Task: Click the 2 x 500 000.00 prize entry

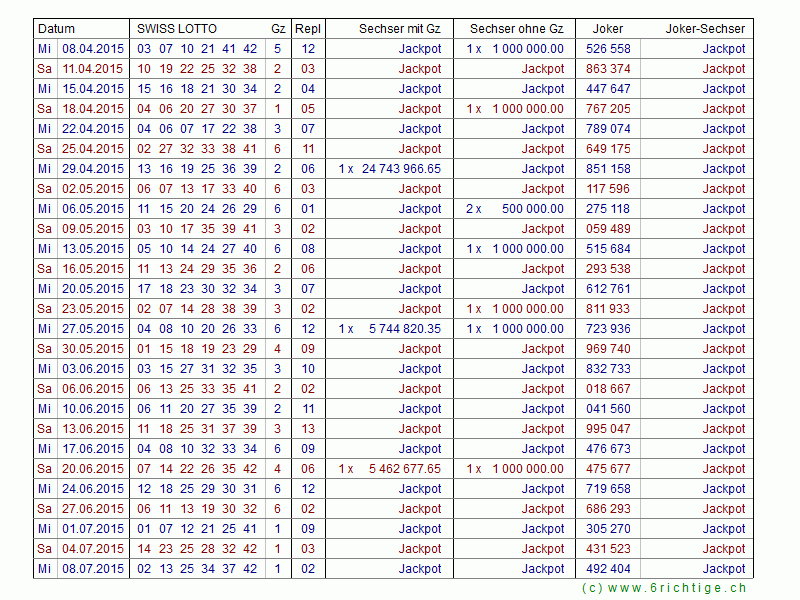Action: [515, 209]
